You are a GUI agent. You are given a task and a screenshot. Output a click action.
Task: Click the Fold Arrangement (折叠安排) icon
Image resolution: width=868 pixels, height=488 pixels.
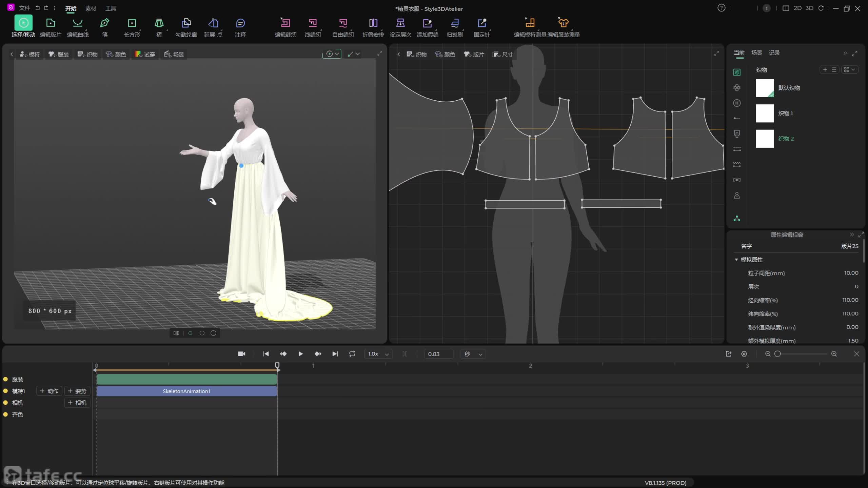pos(373,23)
